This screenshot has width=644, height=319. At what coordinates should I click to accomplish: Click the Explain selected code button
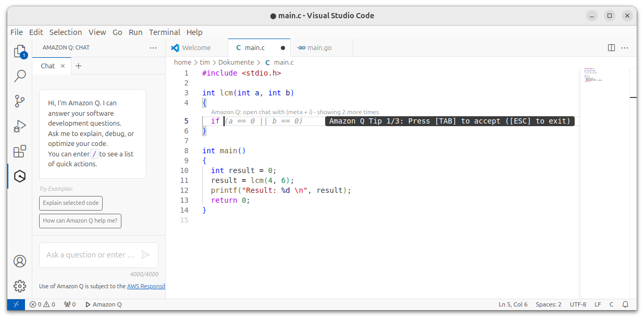71,203
